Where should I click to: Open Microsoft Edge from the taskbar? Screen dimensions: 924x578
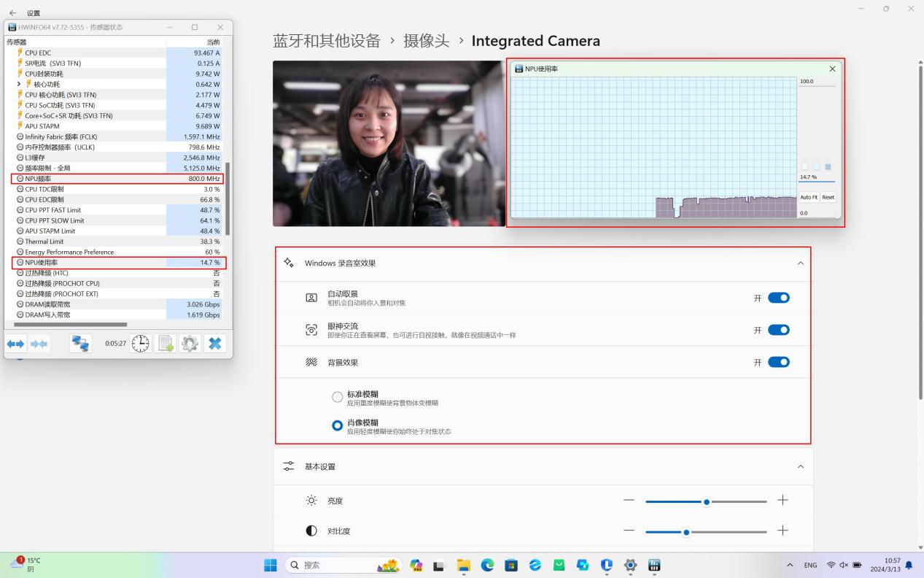[x=487, y=566]
